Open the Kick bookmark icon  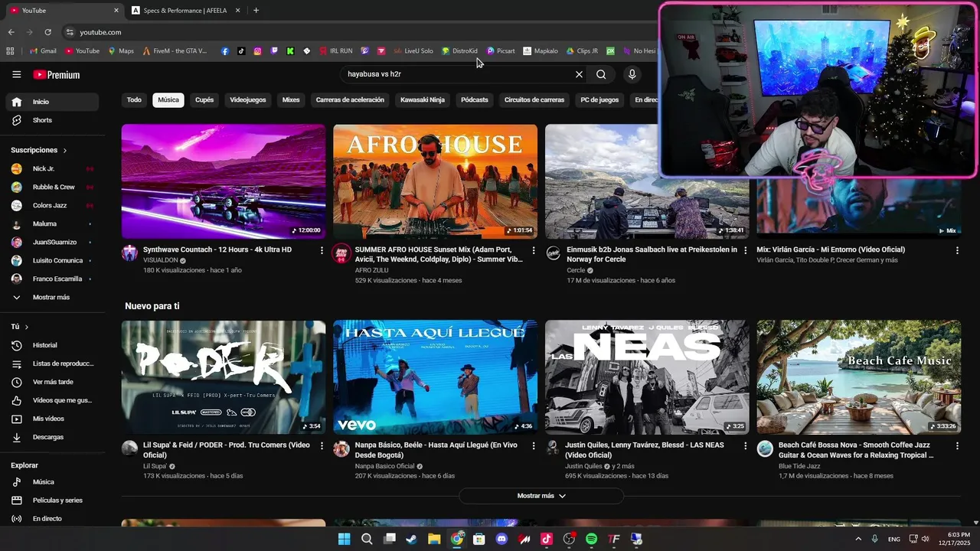click(x=290, y=51)
